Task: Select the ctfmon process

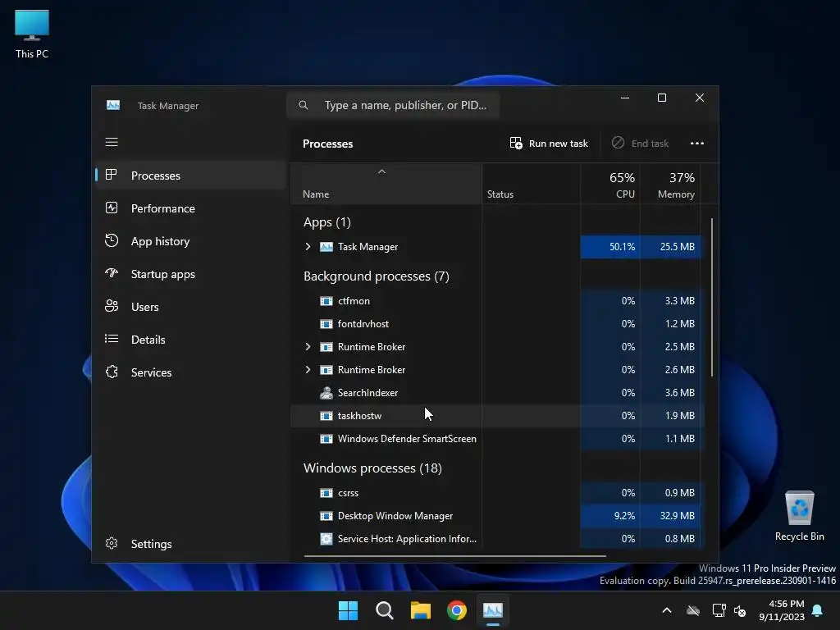Action: coord(496,300)
